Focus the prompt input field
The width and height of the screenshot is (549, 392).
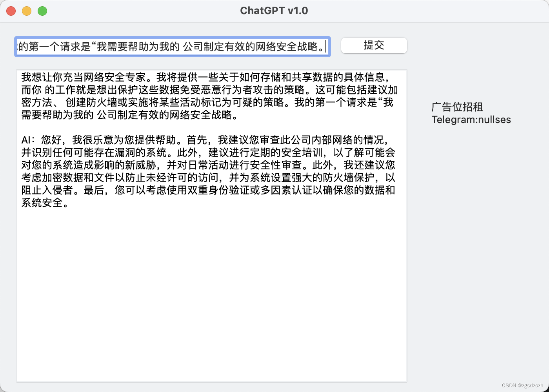click(x=173, y=47)
